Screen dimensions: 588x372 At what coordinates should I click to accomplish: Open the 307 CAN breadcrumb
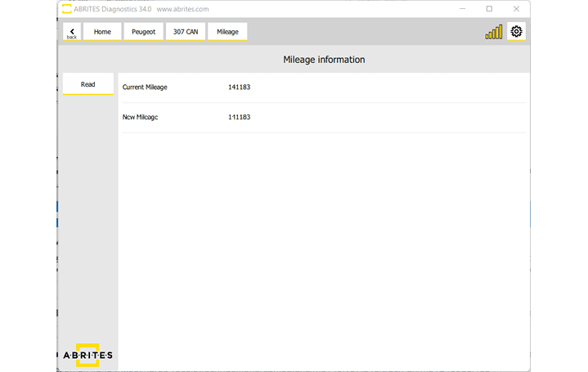click(186, 32)
